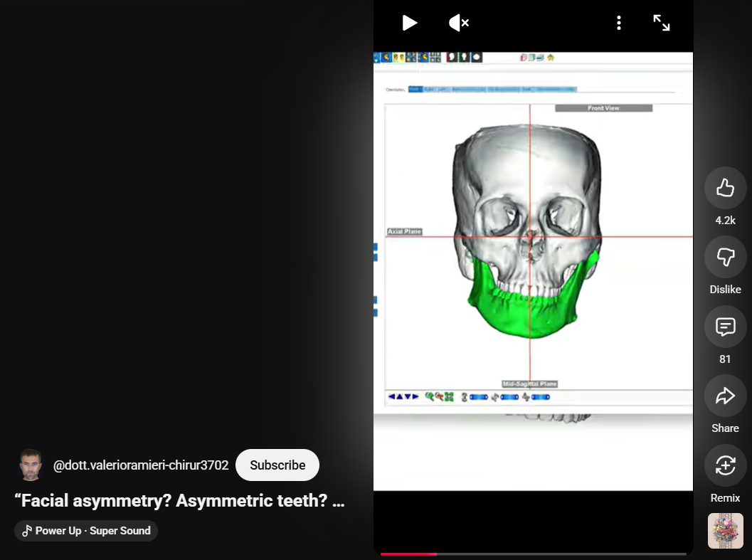Seek on the red progress bar
The height and width of the screenshot is (560, 752).
pyautogui.click(x=534, y=554)
